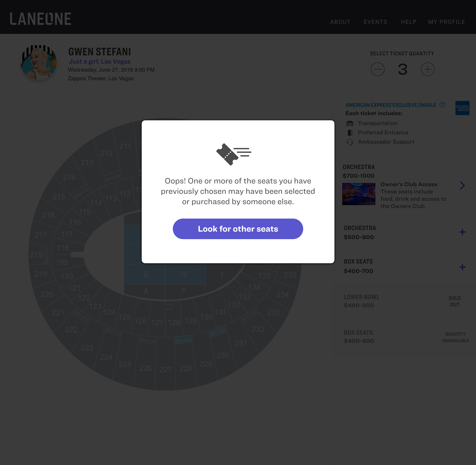Click the American Express card logo
The width and height of the screenshot is (476, 465).
[462, 108]
